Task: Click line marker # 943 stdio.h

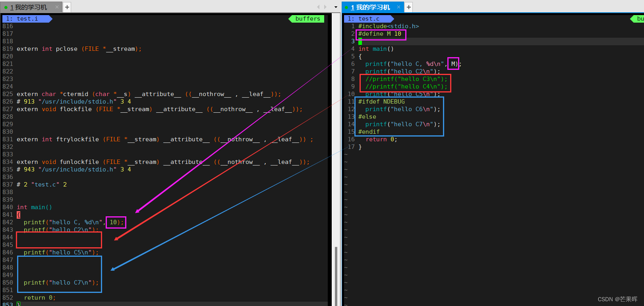Action: point(74,169)
